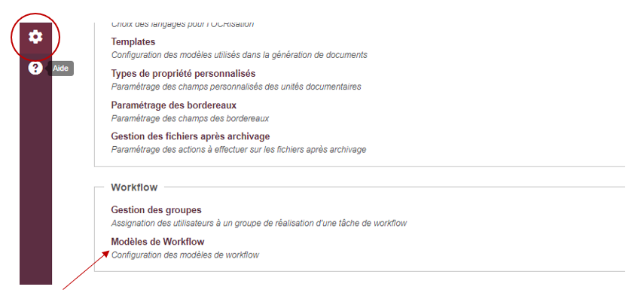
Task: Click the empty dark sidebar area below help
Action: (35, 181)
